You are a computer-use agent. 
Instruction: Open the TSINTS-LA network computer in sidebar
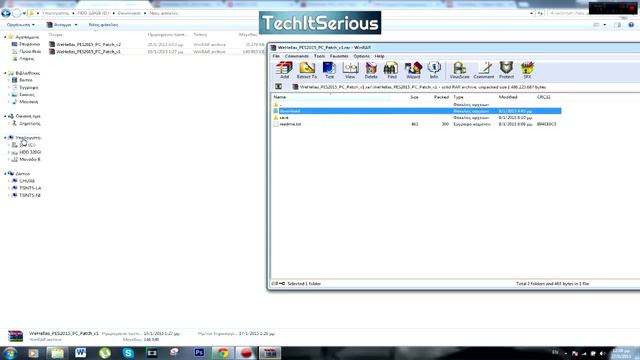point(27,188)
